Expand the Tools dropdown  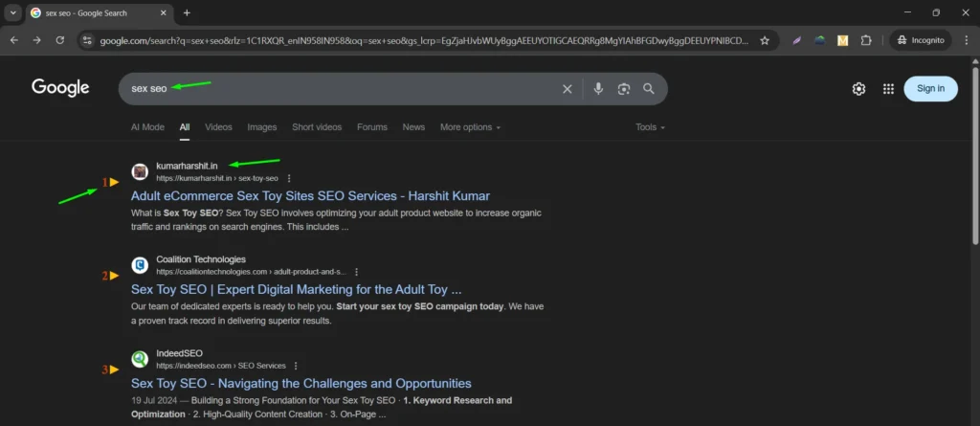point(650,127)
